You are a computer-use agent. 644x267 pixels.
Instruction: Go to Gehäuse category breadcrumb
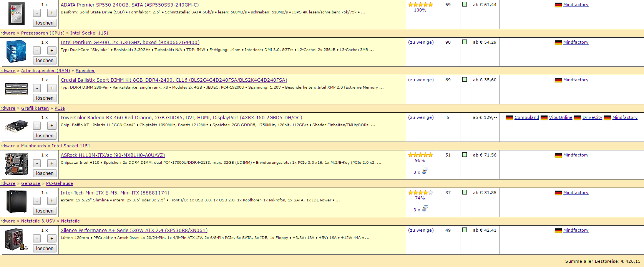(31, 183)
